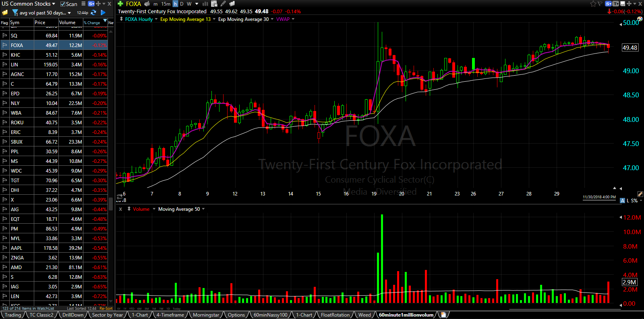Image resolution: width=644 pixels, height=319 pixels.
Task: Toggle arithmetic 'A' scale
Action: point(622,200)
